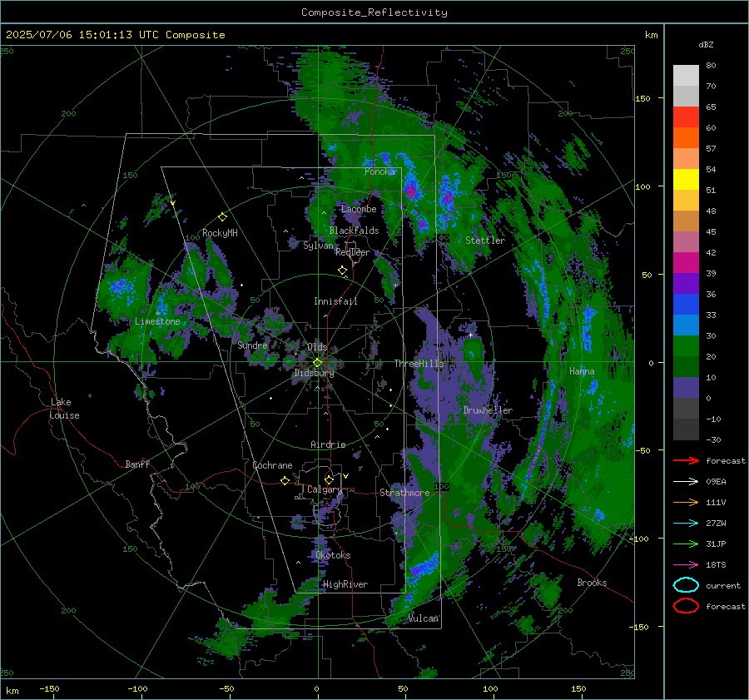Viewport: 749px width, 700px height.
Task: Click the Strathmore town label
Action: click(404, 493)
